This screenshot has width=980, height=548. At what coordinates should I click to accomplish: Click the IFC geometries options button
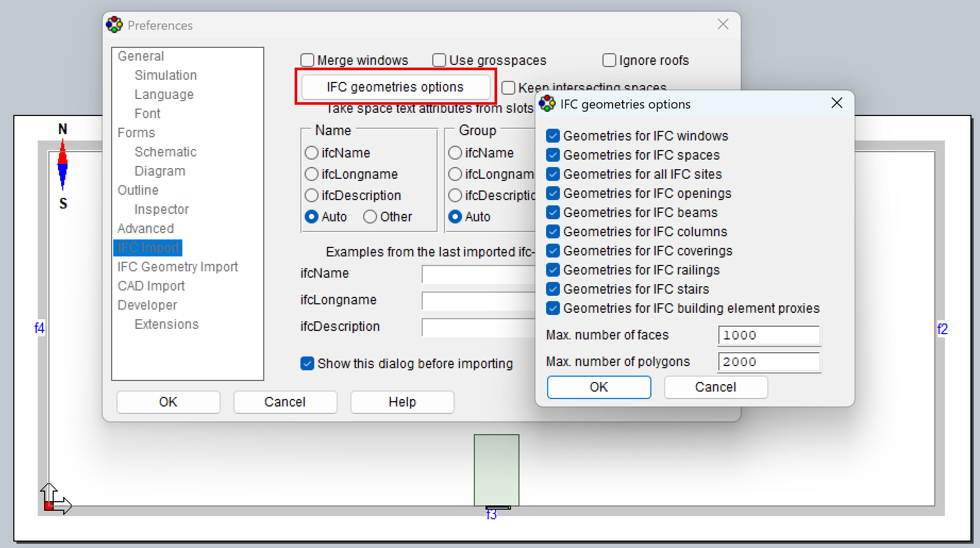pos(396,87)
